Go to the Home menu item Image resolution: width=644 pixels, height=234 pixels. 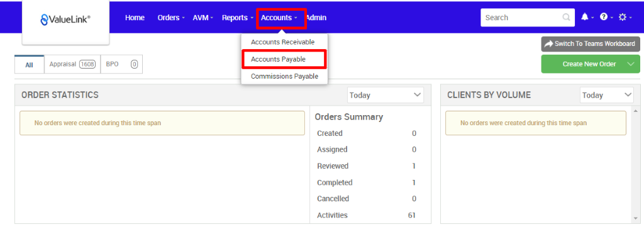[x=135, y=18]
